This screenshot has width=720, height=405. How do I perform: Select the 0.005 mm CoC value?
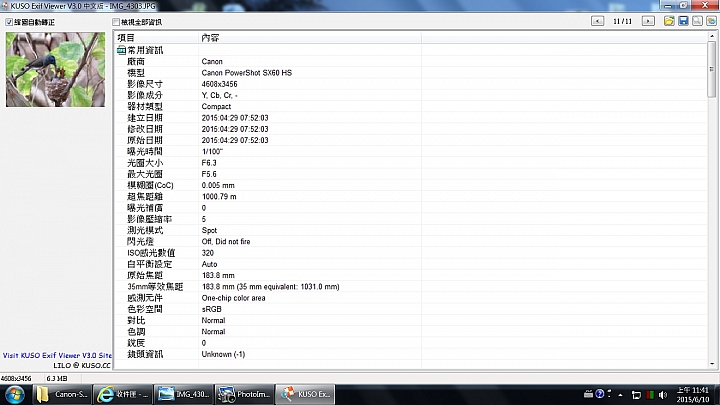pyautogui.click(x=218, y=186)
